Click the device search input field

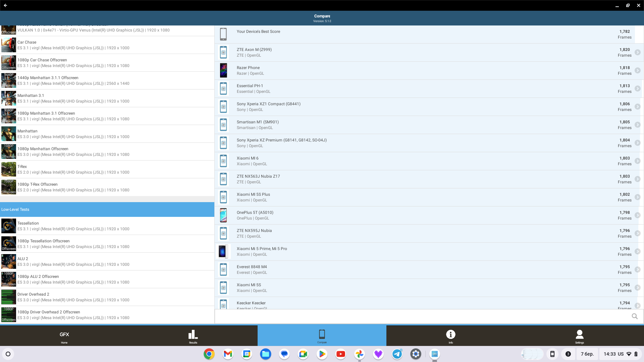click(423, 316)
